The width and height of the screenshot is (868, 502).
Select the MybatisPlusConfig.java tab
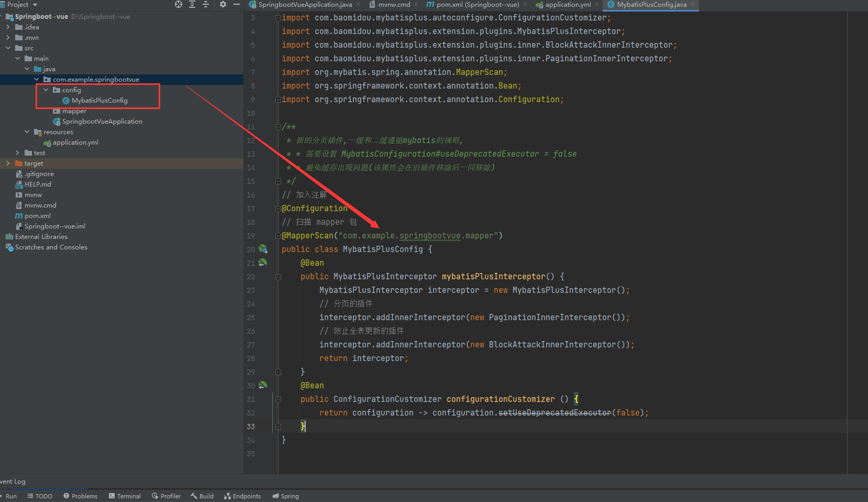pyautogui.click(x=651, y=4)
